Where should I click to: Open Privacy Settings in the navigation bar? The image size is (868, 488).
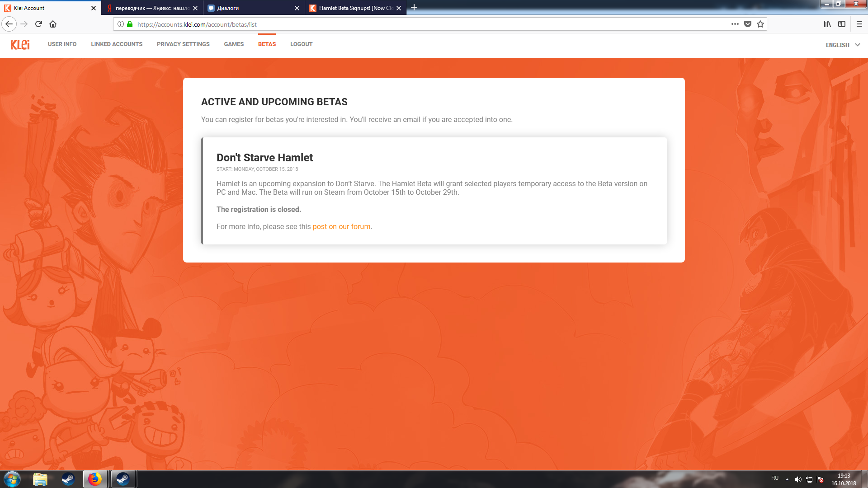(183, 44)
